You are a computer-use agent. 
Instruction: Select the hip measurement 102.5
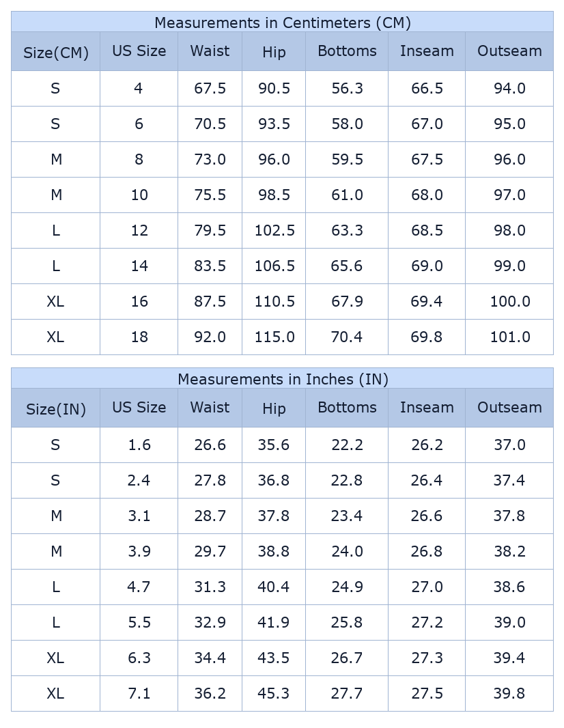274,231
